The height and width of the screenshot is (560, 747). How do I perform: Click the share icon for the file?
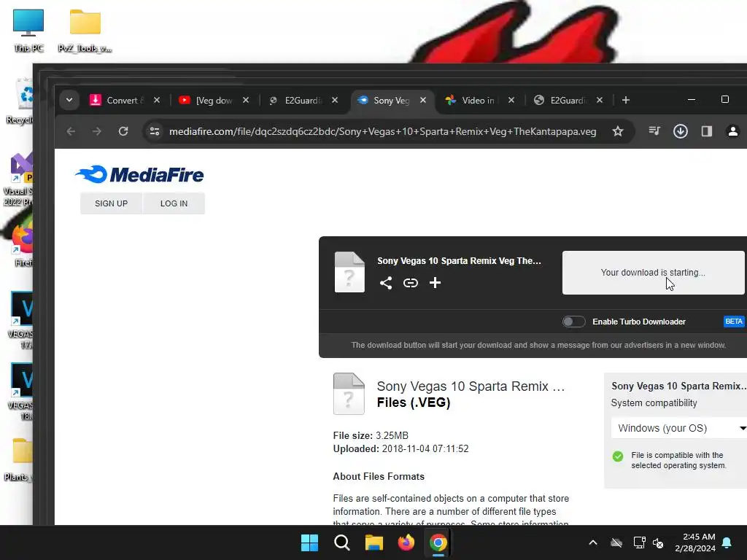386,283
